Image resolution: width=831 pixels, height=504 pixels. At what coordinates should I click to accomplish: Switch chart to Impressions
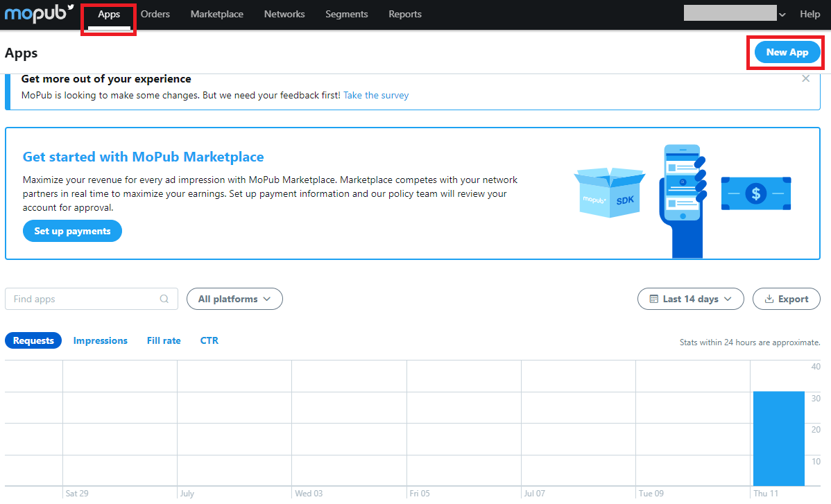tap(100, 340)
